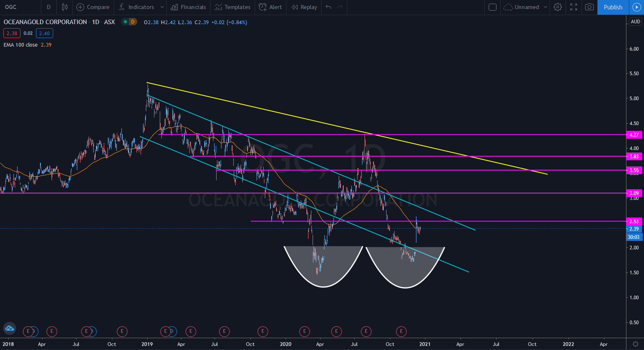Click the dividend D marker before Apr 2019
This screenshot has width=644, height=350.
[x=172, y=331]
